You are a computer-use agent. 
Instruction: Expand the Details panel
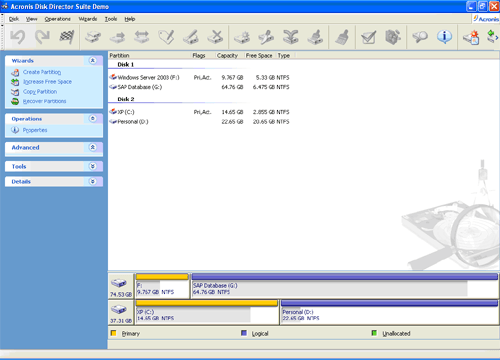pos(93,181)
